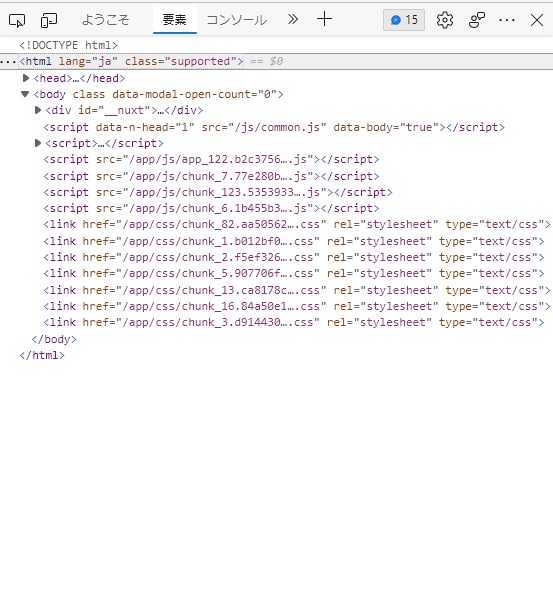Viewport: 553px width, 611px height.
Task: Activate the inspect element picker tool
Action: click(17, 20)
